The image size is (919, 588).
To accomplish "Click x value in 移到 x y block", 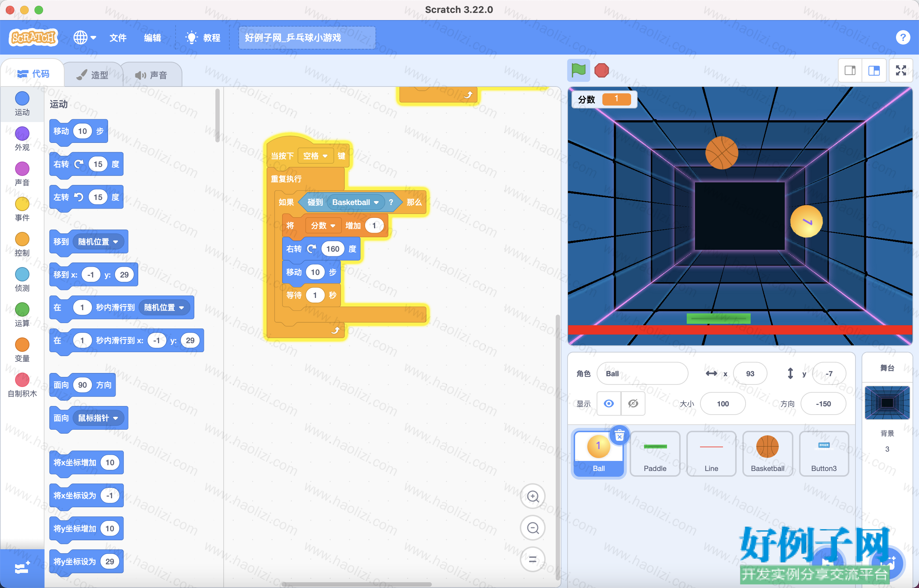I will click(x=91, y=275).
